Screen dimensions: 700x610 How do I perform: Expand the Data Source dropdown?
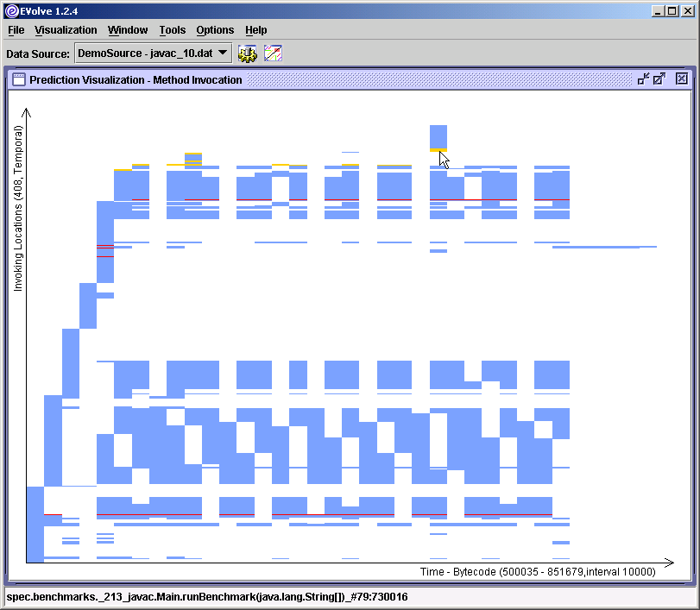tap(153, 53)
